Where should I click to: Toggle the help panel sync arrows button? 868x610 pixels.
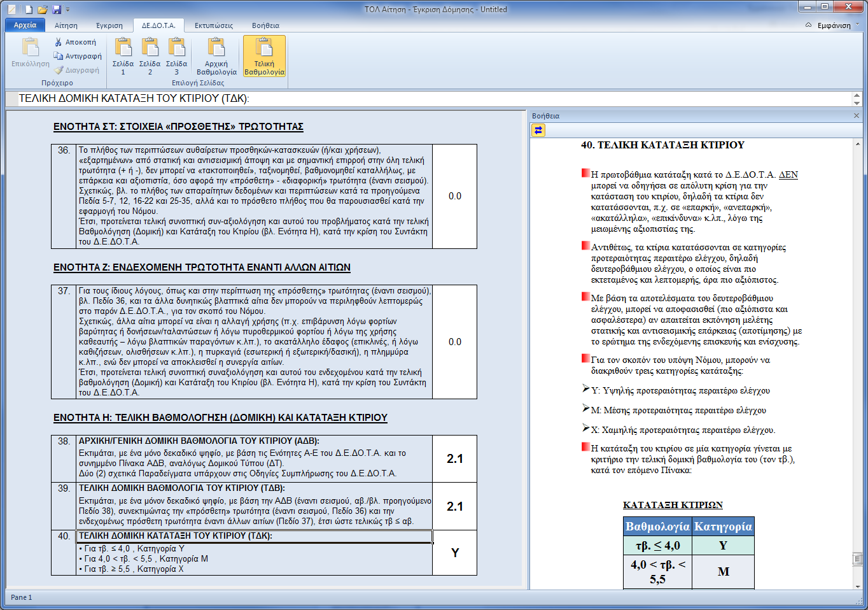tap(538, 130)
